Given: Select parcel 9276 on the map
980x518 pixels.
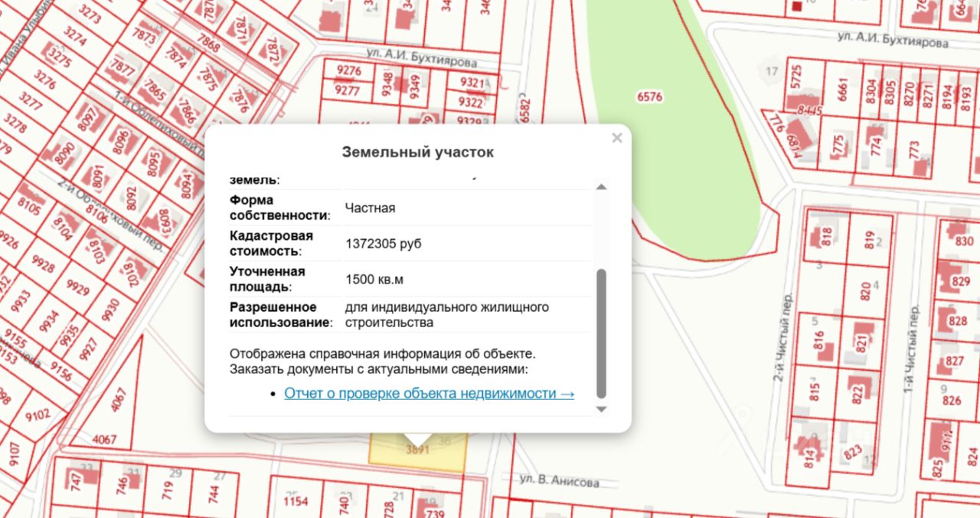Looking at the screenshot, I should pyautogui.click(x=348, y=71).
